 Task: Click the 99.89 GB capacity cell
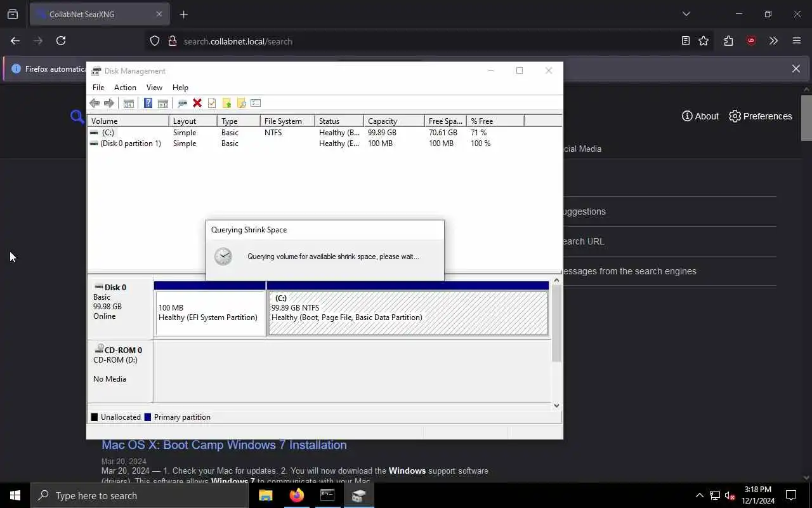pos(382,133)
